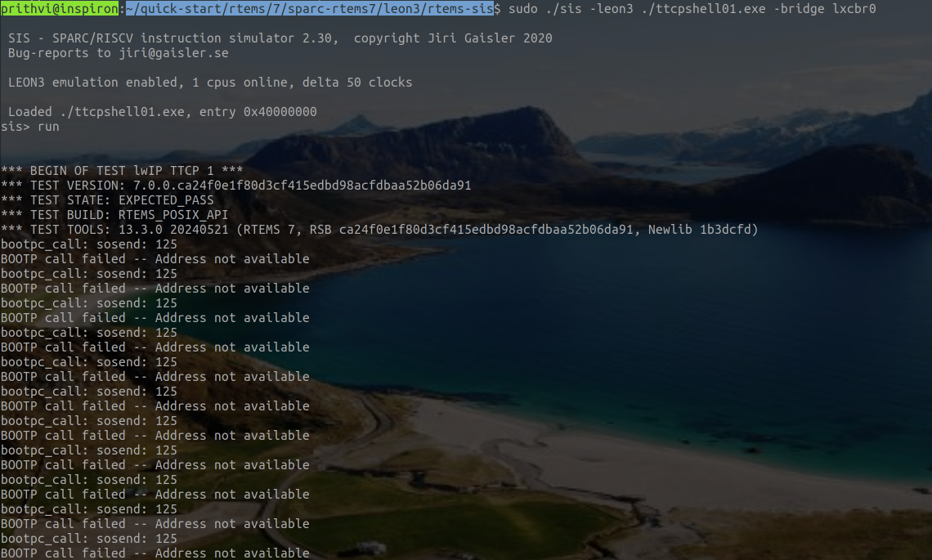This screenshot has height=560, width=932.
Task: Click the Loaded ./ttcpshell01.exe entry line
Action: click(162, 112)
